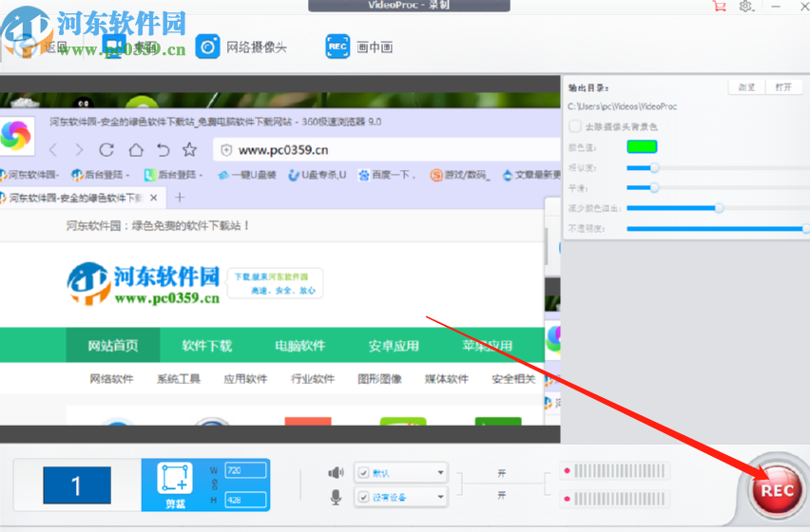Viewport: 810px width, 532px height.
Task: Open the 一键U盘装 bookmark
Action: [x=246, y=176]
